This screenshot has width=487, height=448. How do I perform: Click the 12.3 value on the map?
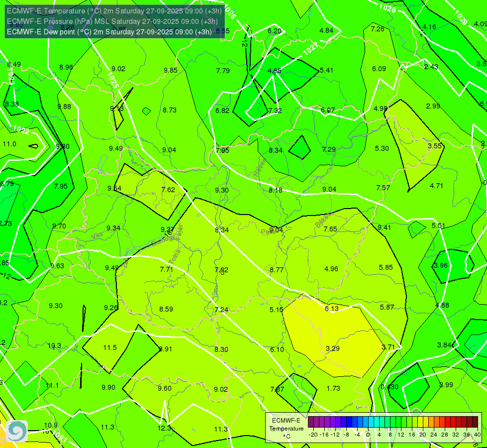pos(164,428)
